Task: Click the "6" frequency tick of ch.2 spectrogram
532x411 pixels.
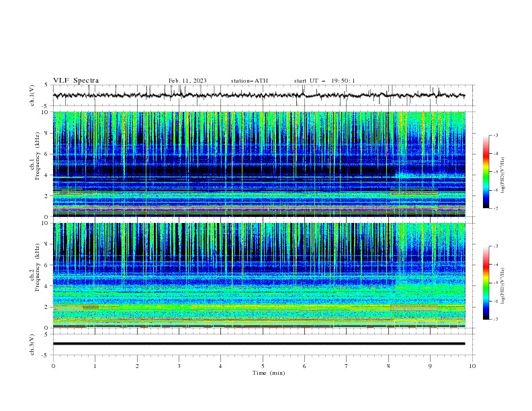Action: [47, 265]
